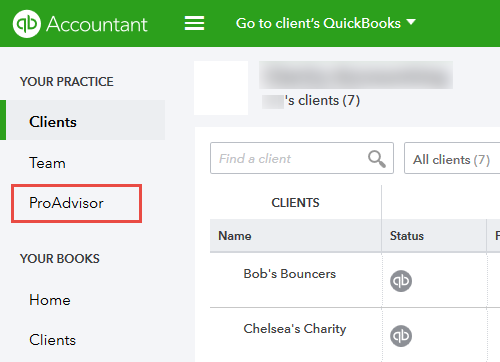
Task: Click the arrow beside Go to client's QuickBooks
Action: tap(411, 22)
